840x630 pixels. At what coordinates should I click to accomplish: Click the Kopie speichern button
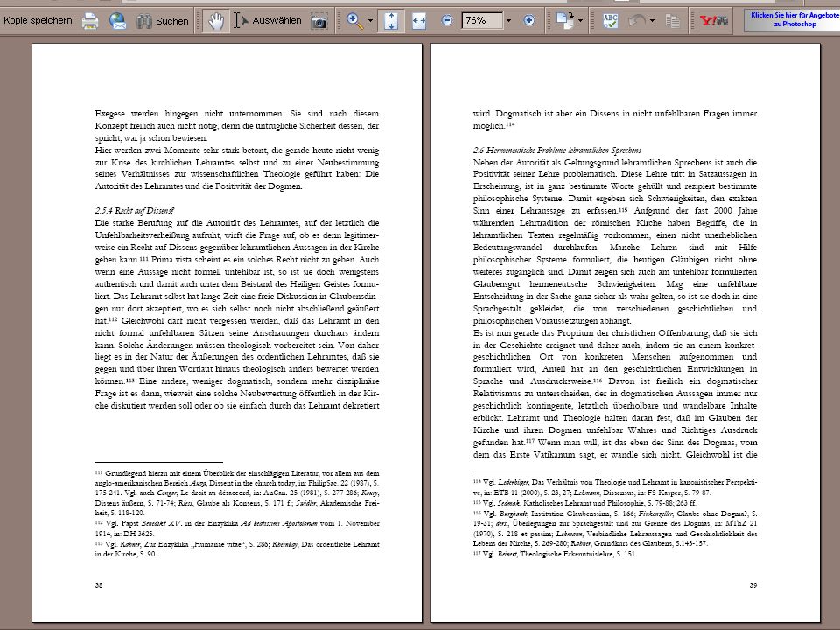[38, 20]
